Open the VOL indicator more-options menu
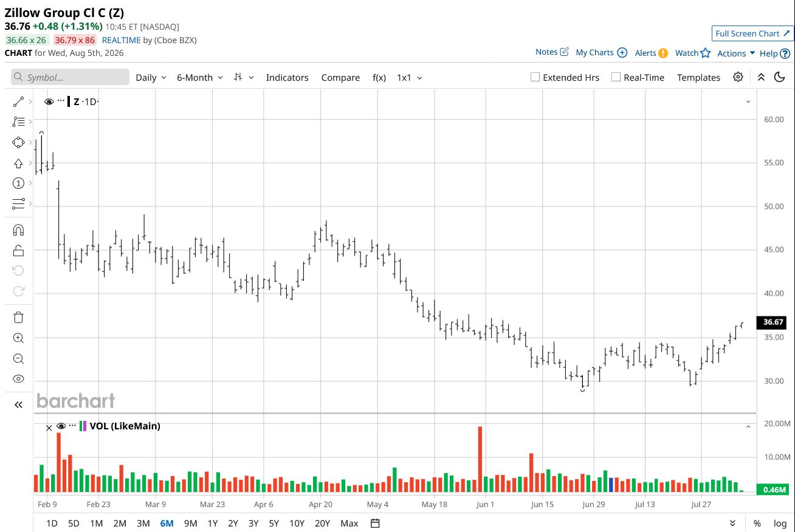Screen dimensions: 795x532 [72, 426]
